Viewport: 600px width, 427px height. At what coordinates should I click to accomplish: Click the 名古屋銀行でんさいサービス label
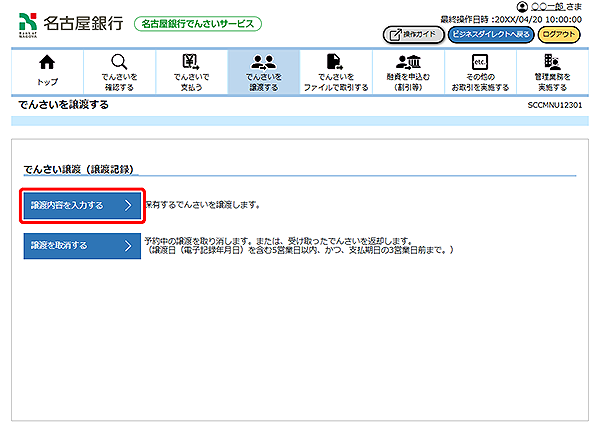[x=196, y=23]
